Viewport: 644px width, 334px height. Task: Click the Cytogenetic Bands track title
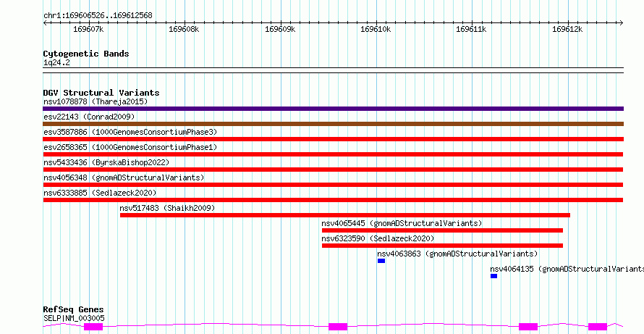(x=86, y=54)
